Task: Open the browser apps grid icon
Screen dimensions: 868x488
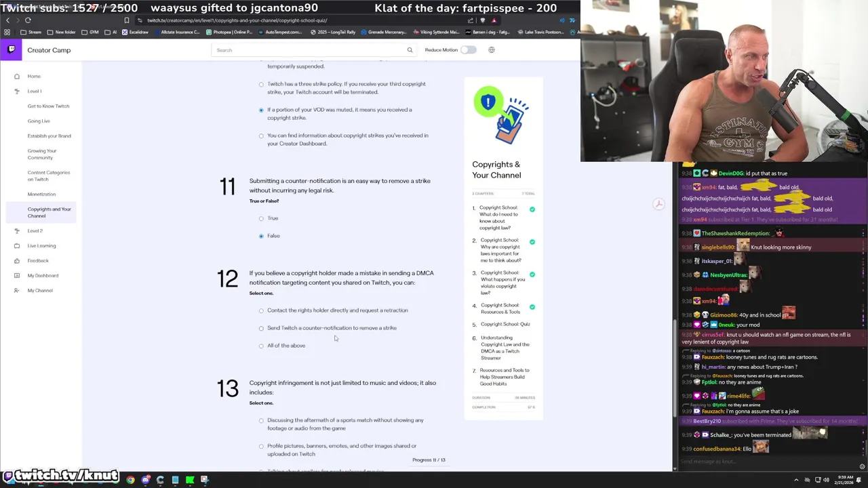Action: (x=7, y=32)
